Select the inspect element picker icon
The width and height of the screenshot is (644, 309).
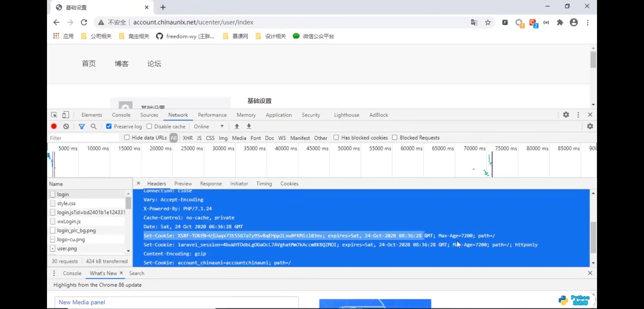coord(54,115)
